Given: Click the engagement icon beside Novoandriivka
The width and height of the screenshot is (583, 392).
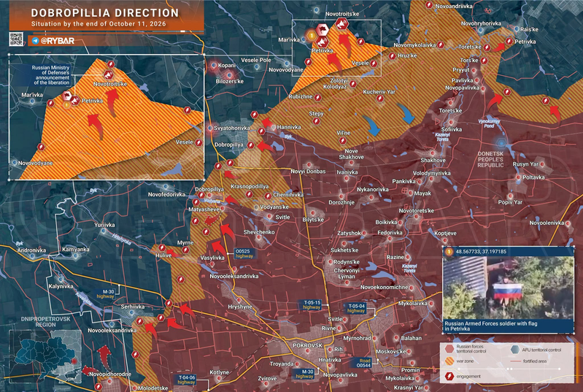Looking at the screenshot, I should 429,5.
